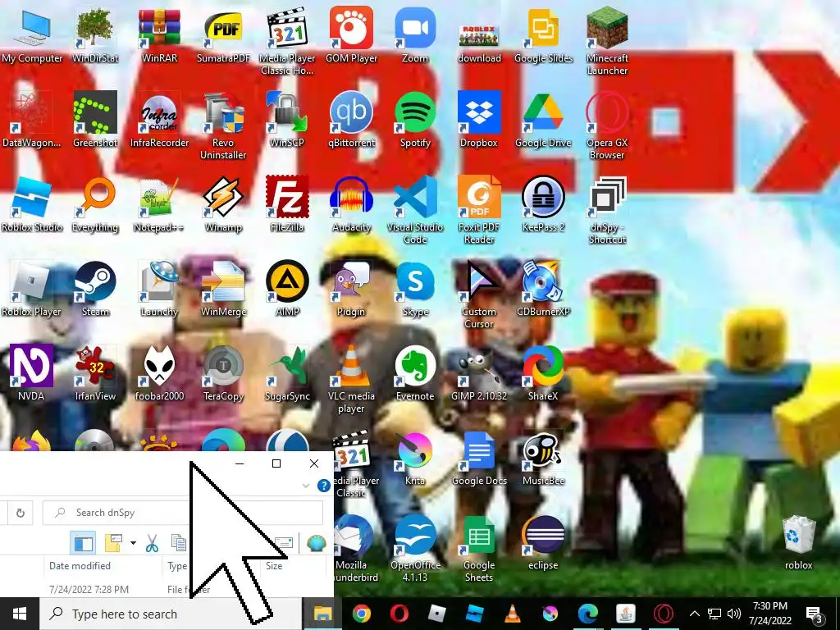
Task: Select the AIMP desktop icon
Action: [287, 290]
